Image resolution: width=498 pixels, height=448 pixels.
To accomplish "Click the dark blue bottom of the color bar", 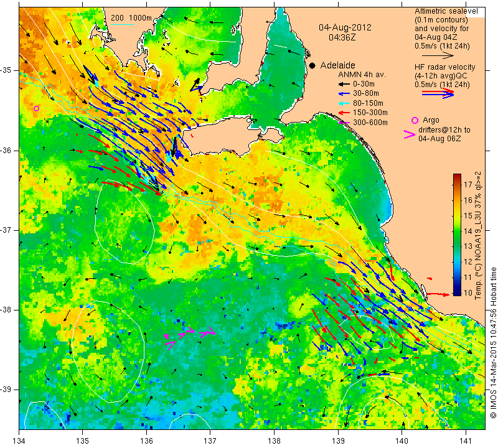I will point(457,292).
